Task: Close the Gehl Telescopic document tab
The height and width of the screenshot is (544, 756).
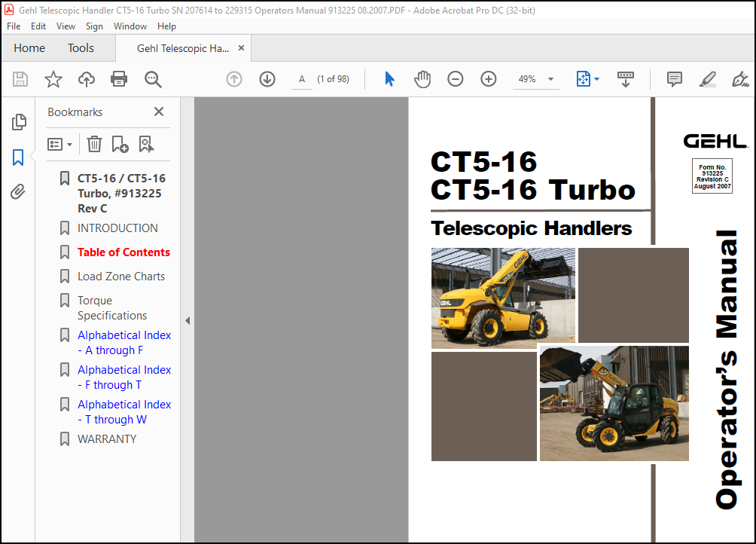Action: 241,47
